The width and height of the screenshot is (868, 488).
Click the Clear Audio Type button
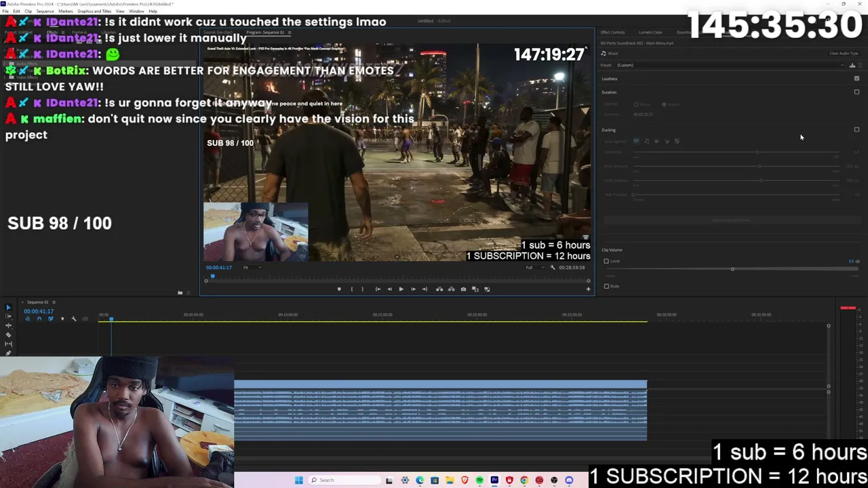click(844, 54)
